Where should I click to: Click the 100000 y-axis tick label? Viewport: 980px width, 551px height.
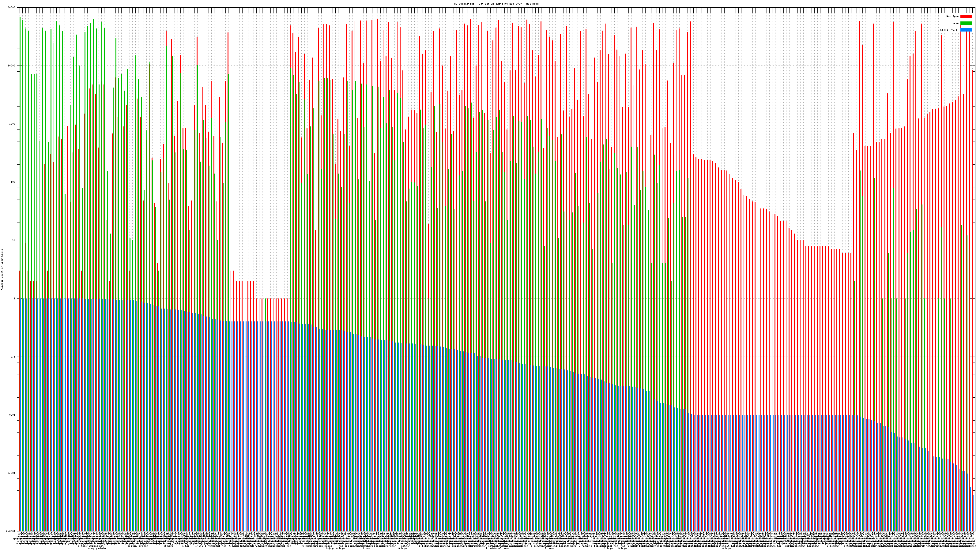[11, 8]
